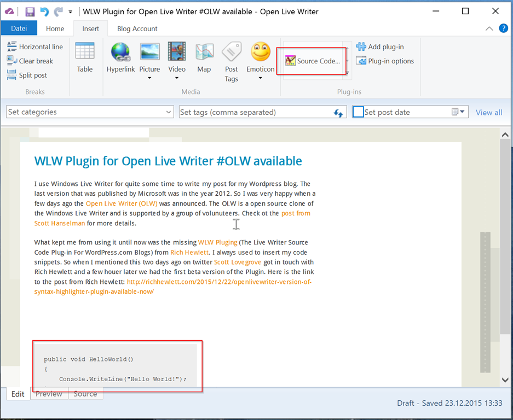This screenshot has height=420, width=513.
Task: Click the Add plug-in puzzle icon
Action: tap(361, 47)
